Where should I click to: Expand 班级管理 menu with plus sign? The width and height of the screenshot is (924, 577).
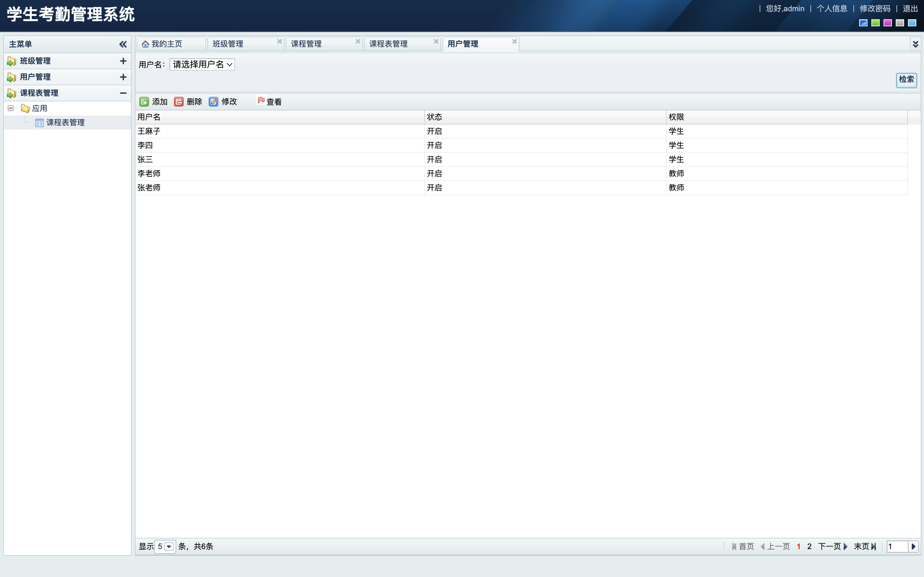pyautogui.click(x=123, y=61)
